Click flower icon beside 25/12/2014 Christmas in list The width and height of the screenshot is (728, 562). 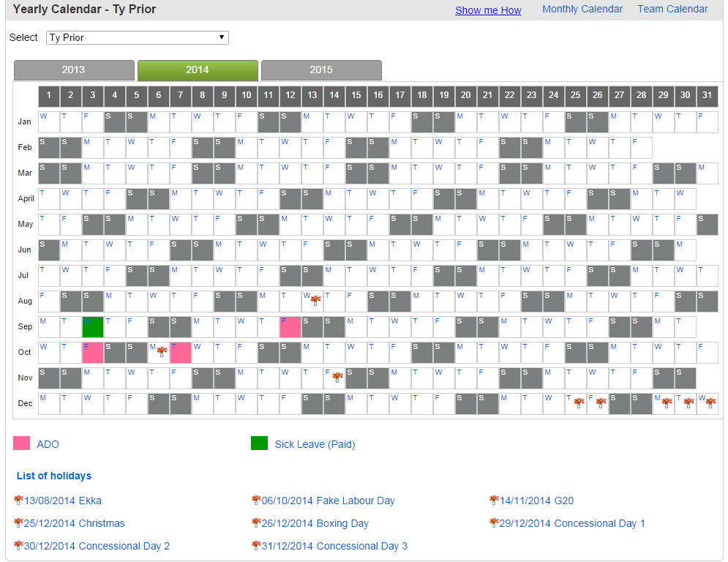[18, 523]
